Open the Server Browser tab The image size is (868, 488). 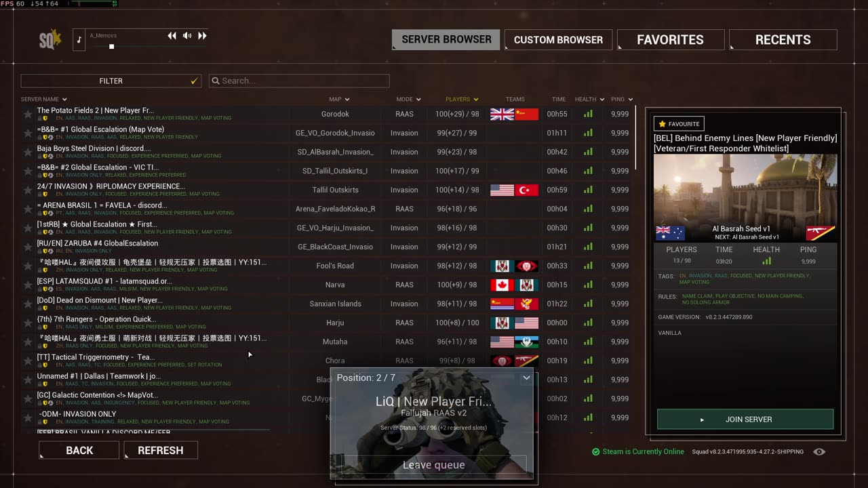pyautogui.click(x=446, y=39)
